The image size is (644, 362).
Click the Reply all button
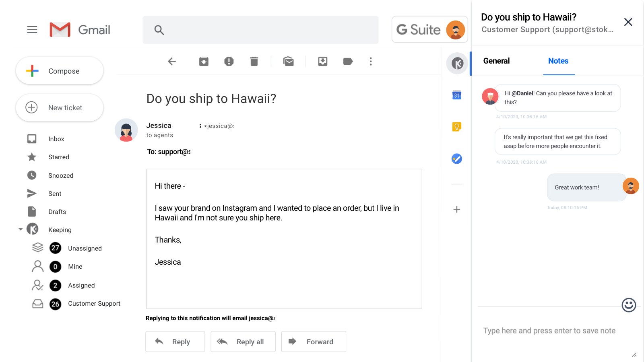coord(243,341)
